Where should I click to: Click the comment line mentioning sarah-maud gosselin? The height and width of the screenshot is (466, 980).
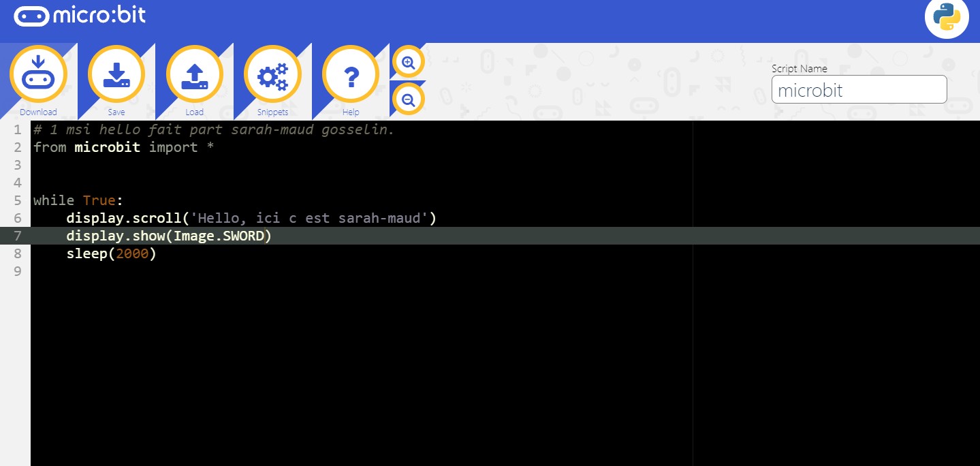(214, 129)
